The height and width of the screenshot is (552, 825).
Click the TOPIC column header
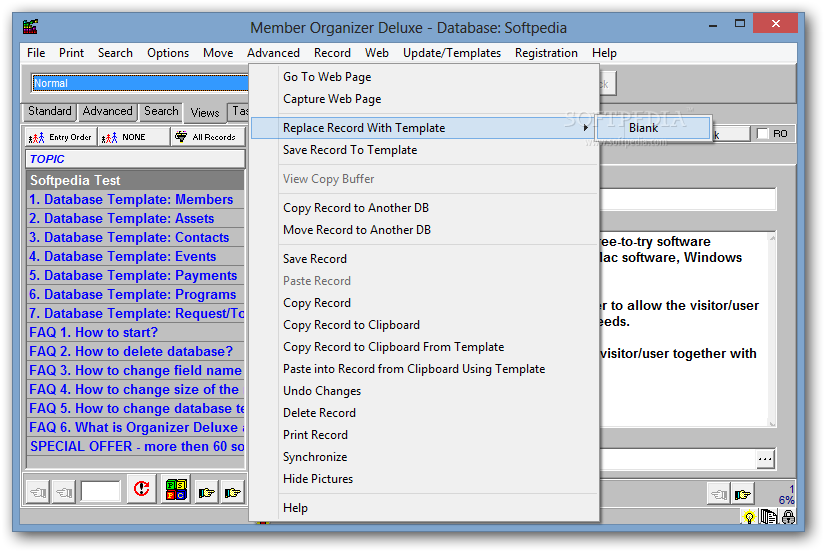coord(135,159)
